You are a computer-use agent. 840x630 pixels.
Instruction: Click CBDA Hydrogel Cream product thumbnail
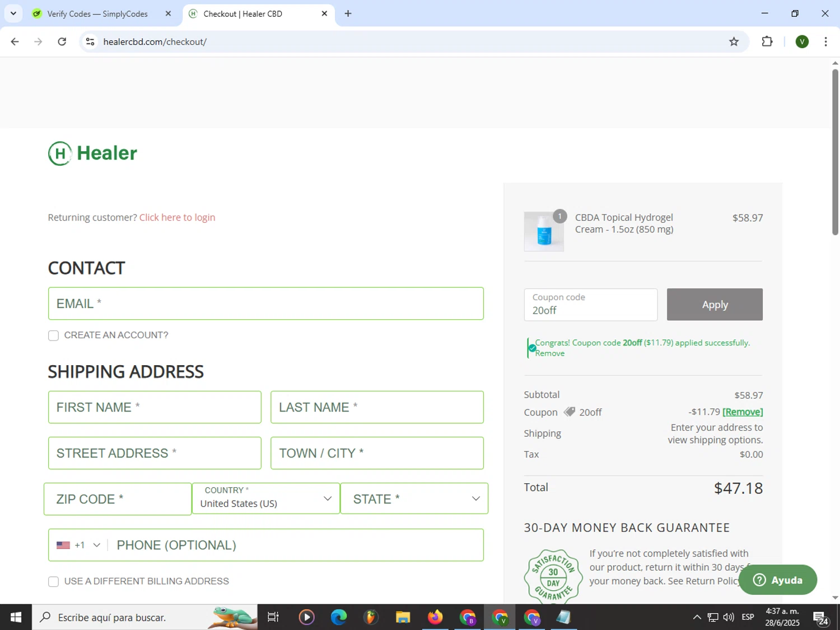pyautogui.click(x=544, y=231)
